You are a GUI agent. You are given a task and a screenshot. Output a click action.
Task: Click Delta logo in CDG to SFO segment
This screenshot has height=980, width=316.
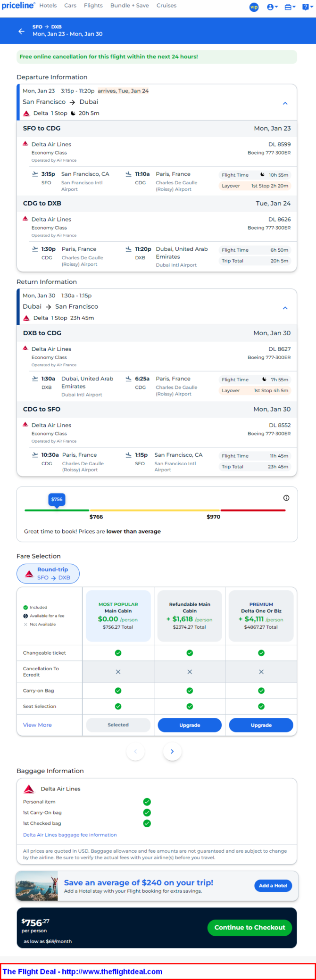tap(25, 424)
